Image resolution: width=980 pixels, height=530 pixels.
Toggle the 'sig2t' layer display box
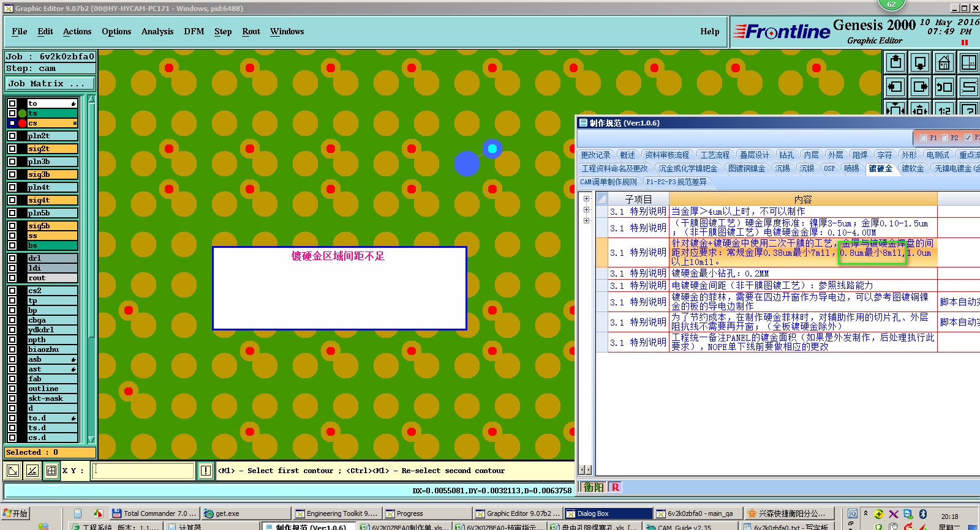[12, 149]
